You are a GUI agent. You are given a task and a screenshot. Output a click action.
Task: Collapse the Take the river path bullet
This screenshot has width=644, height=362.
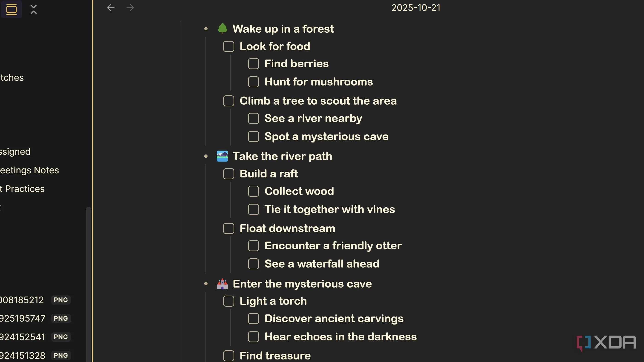[x=206, y=157]
